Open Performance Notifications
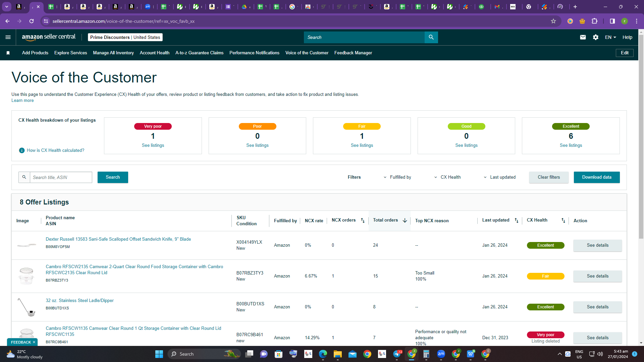 point(254,53)
